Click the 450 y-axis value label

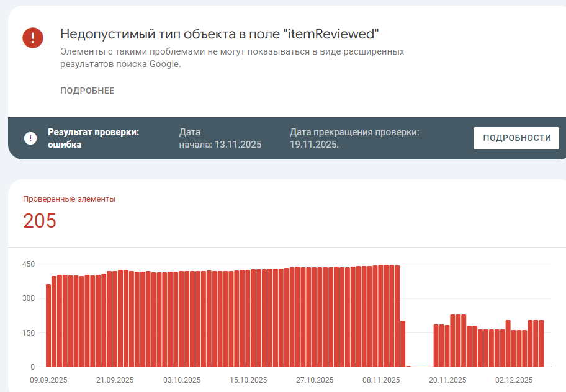point(29,264)
